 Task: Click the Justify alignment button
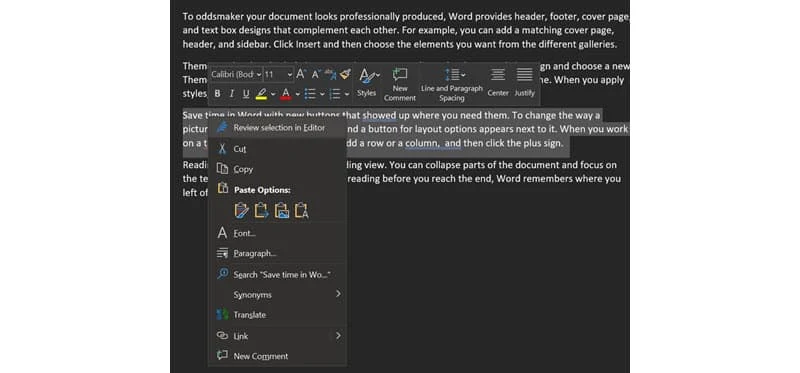point(524,82)
